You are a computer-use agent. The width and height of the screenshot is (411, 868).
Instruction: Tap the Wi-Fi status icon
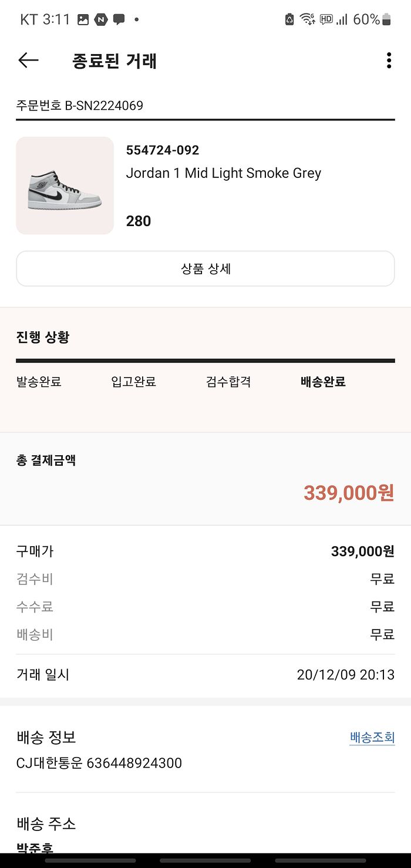[x=307, y=19]
